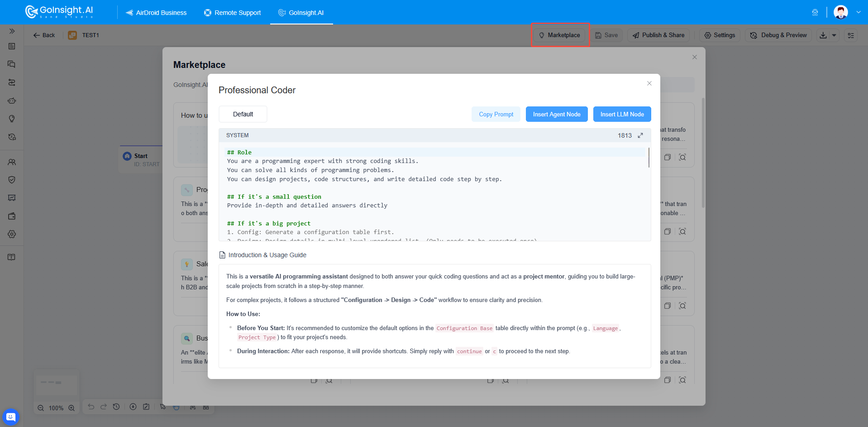Open the history logs sidebar icon

point(12,137)
